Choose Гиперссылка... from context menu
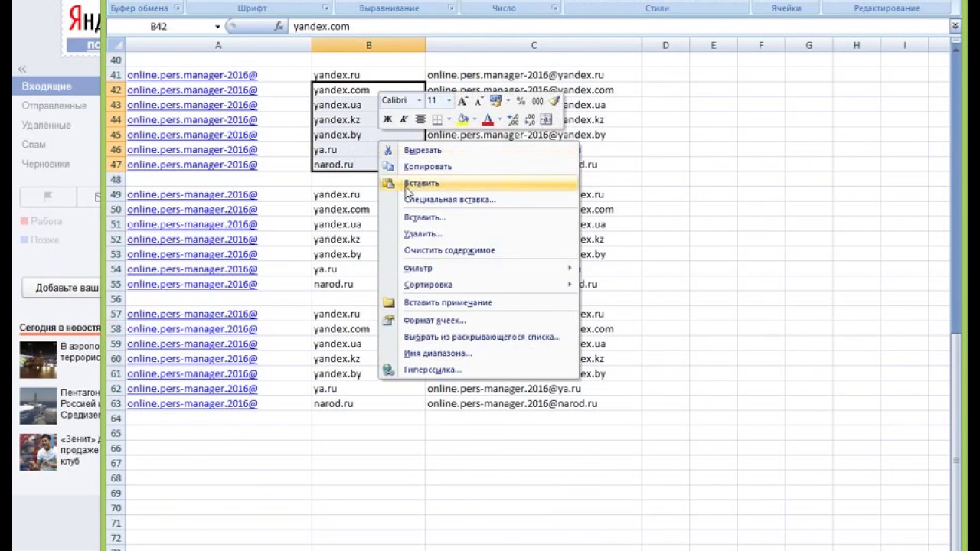The width and height of the screenshot is (980, 551). pyautogui.click(x=479, y=370)
